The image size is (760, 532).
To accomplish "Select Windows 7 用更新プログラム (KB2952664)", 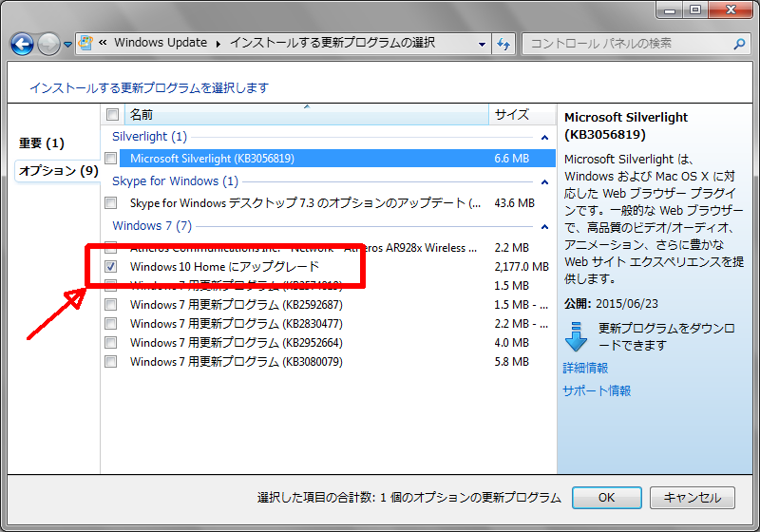I will [236, 343].
